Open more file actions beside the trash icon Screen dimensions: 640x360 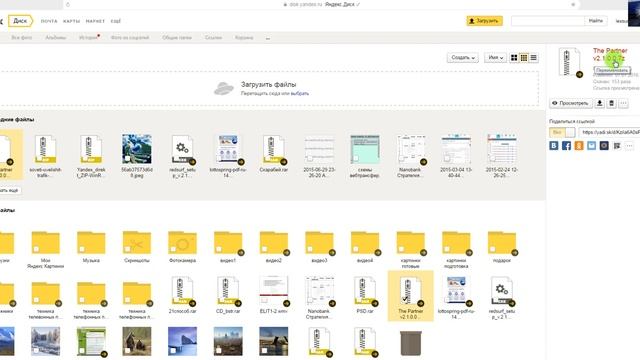point(623,103)
